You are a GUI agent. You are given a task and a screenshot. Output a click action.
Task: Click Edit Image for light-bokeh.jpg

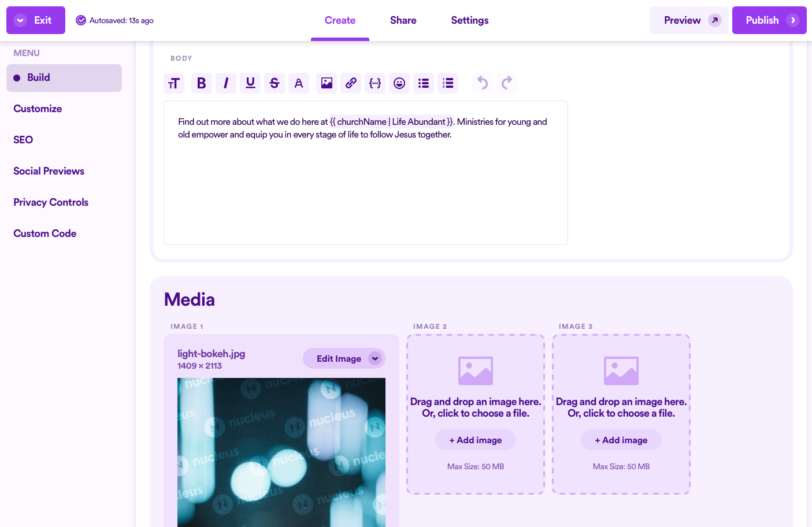click(344, 358)
